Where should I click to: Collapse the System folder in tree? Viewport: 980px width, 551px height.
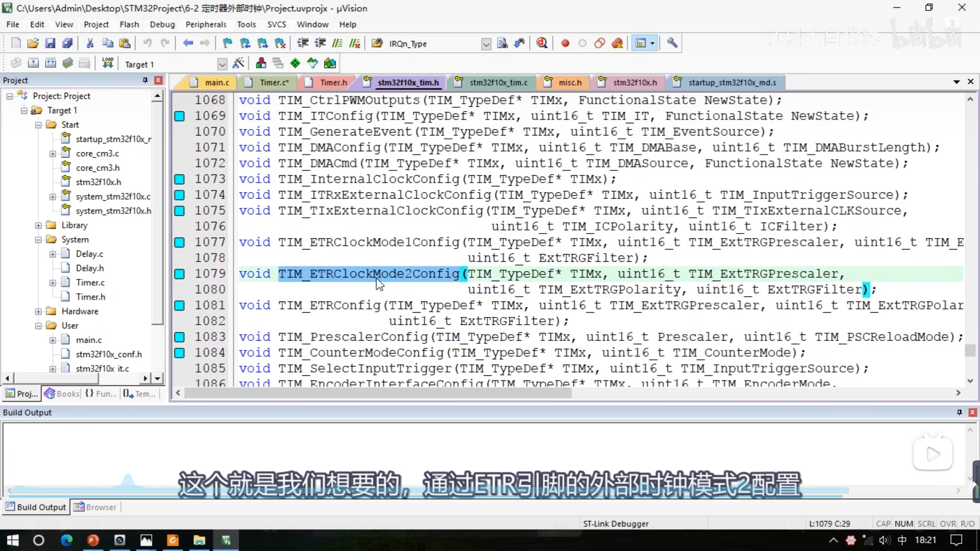tap(38, 240)
